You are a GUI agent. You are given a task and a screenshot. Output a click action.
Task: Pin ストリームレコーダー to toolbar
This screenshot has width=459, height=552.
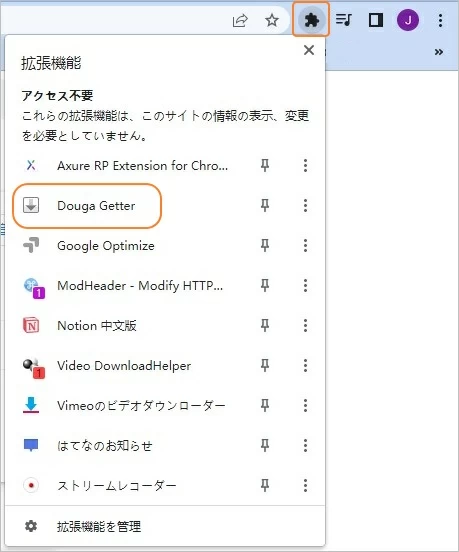pos(265,485)
